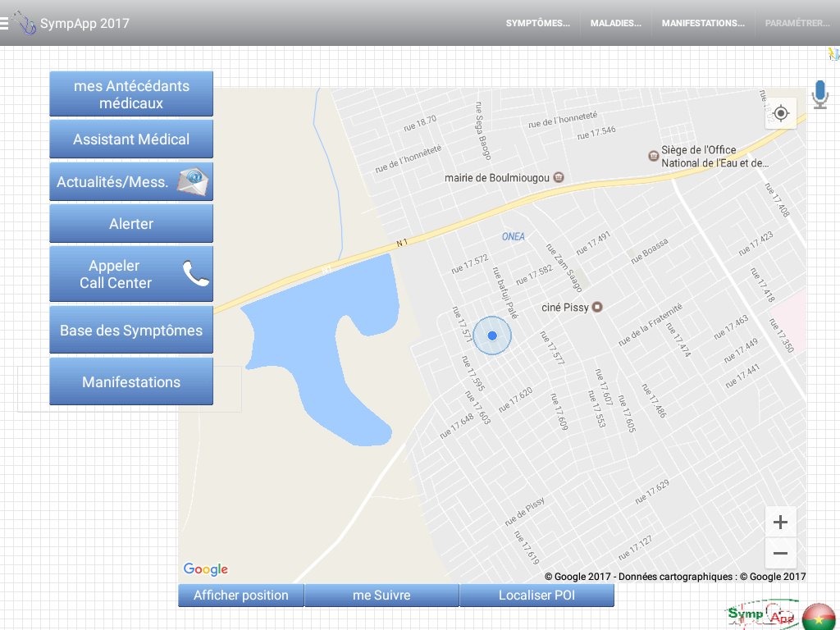Click the Google 2017 copyright text
Image resolution: width=840 pixels, height=630 pixels.
coord(676,577)
